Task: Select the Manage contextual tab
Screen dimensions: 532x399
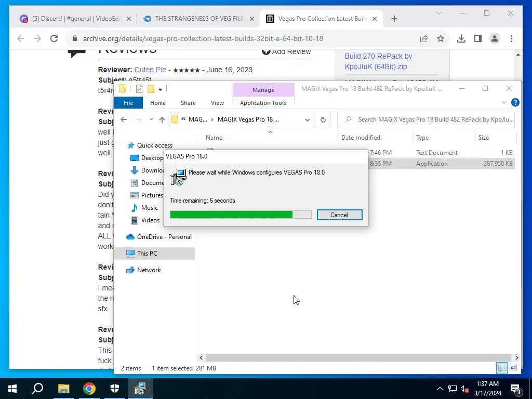Action: 263,90
